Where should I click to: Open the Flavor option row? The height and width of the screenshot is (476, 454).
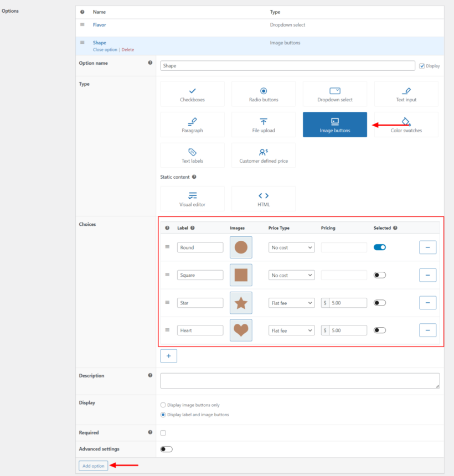[x=99, y=24]
